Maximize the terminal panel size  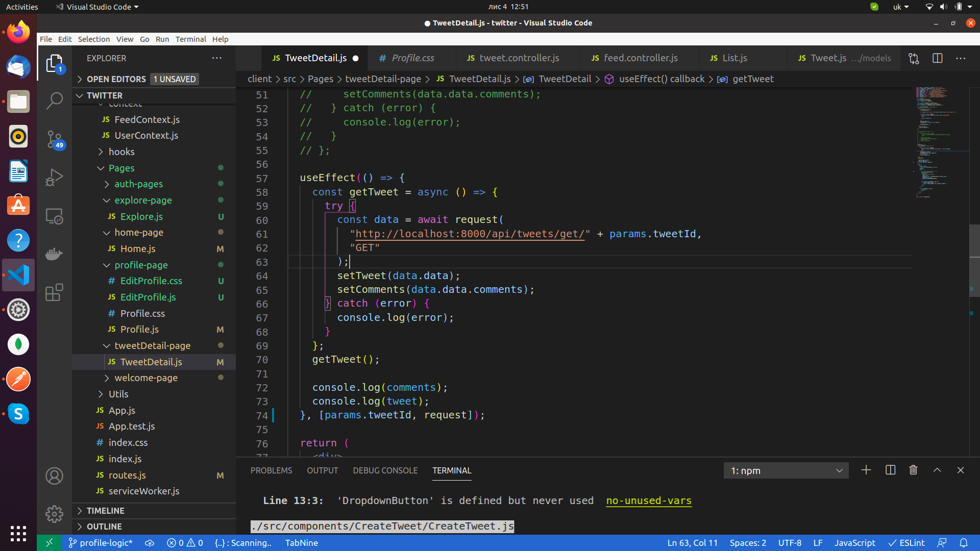[937, 470]
